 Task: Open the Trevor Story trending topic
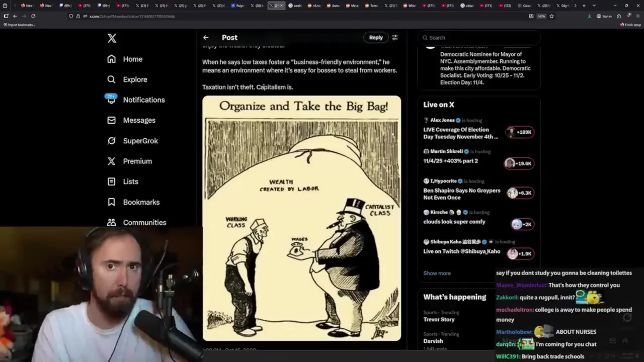point(439,319)
